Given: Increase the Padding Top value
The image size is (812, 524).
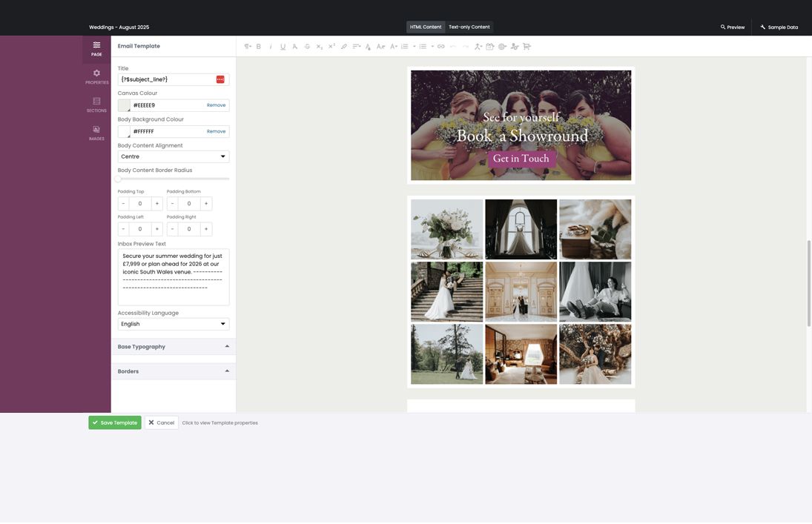Looking at the screenshot, I should pyautogui.click(x=157, y=204).
